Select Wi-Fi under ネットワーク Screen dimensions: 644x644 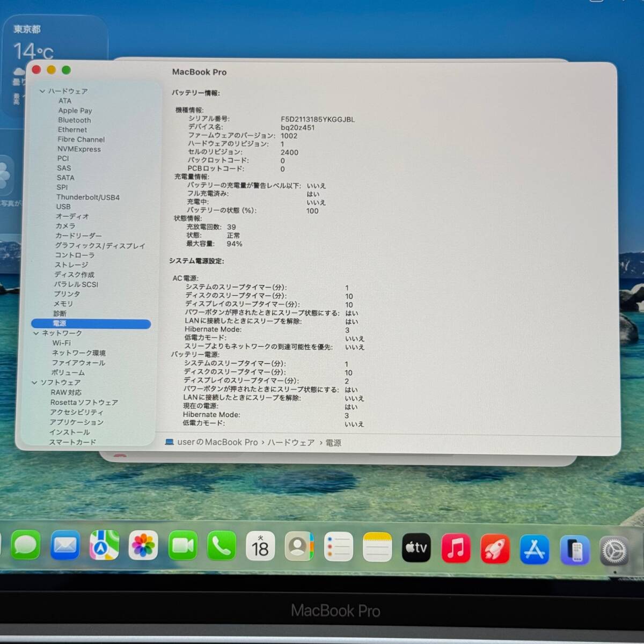pyautogui.click(x=62, y=342)
